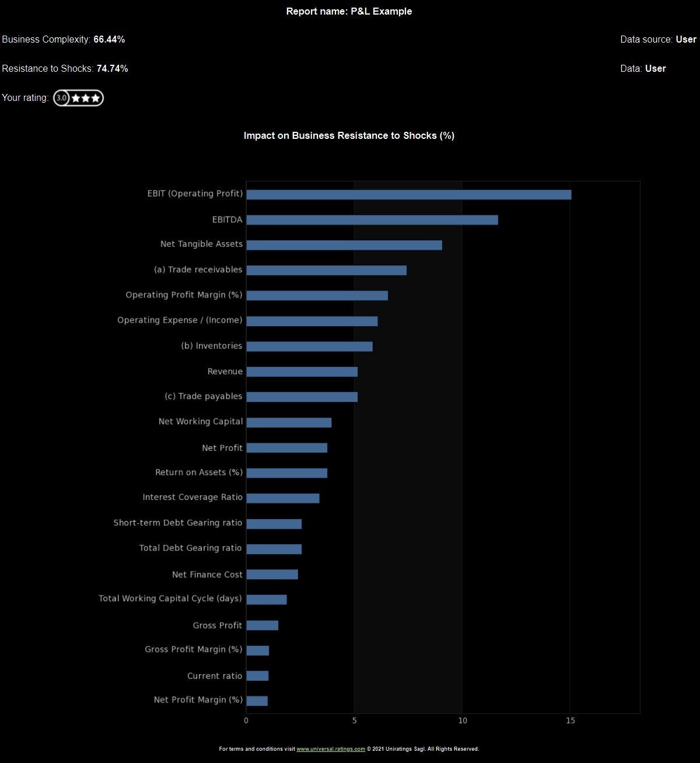
Task: Select the Operating Profit Margin (%) bar
Action: click(317, 296)
